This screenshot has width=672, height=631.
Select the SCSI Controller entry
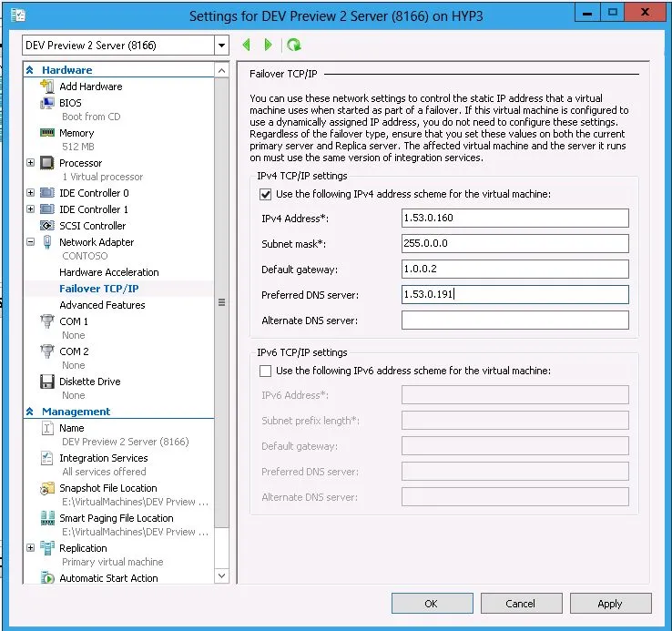point(93,226)
